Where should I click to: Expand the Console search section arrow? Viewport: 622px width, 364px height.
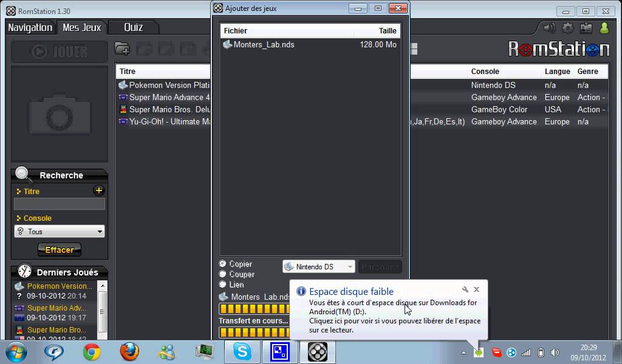click(x=18, y=218)
